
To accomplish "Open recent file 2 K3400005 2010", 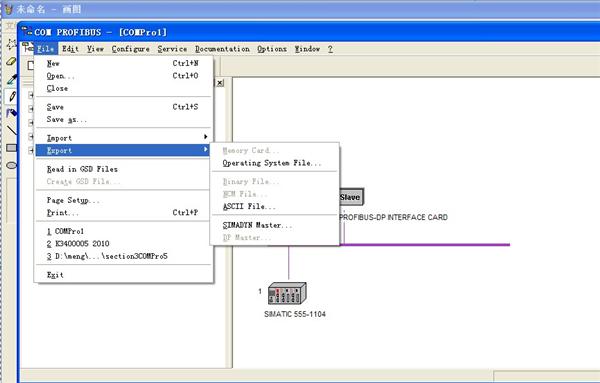I will click(x=78, y=244).
